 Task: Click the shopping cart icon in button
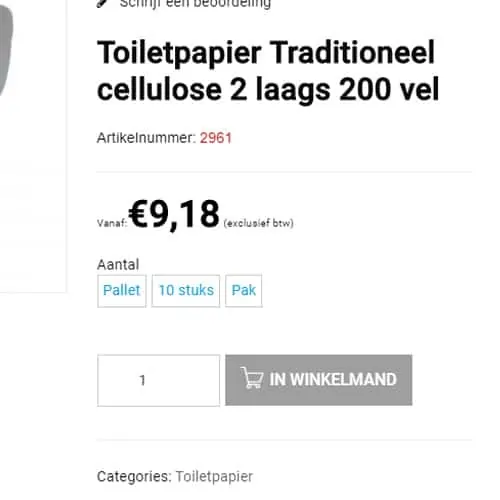point(252,378)
